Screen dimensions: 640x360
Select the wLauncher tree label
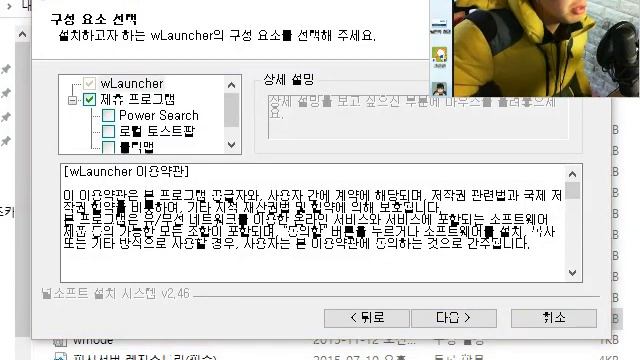point(132,84)
